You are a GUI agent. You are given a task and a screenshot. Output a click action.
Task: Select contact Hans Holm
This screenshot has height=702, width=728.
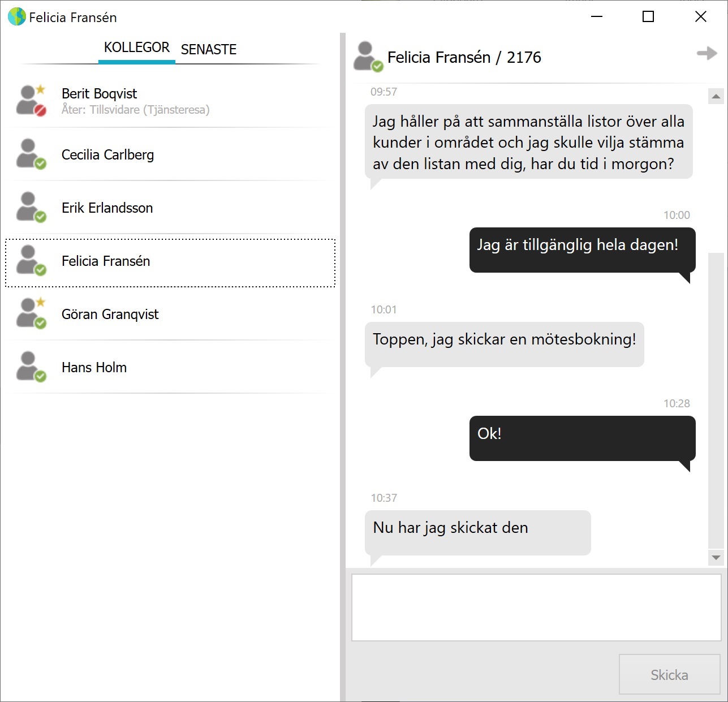tap(170, 367)
